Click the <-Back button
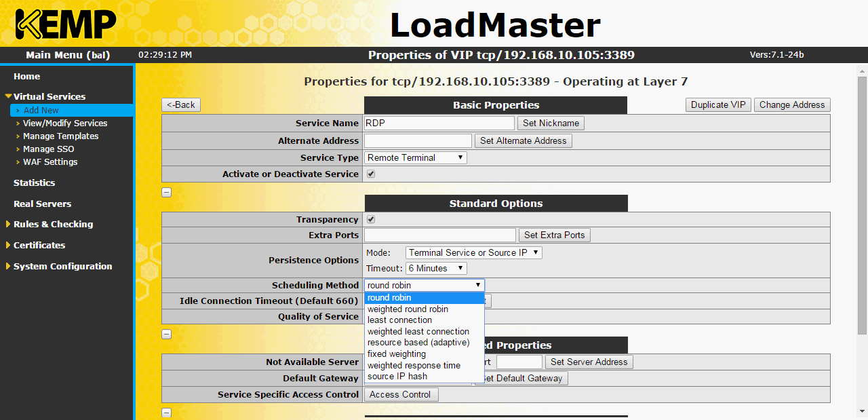 [181, 105]
